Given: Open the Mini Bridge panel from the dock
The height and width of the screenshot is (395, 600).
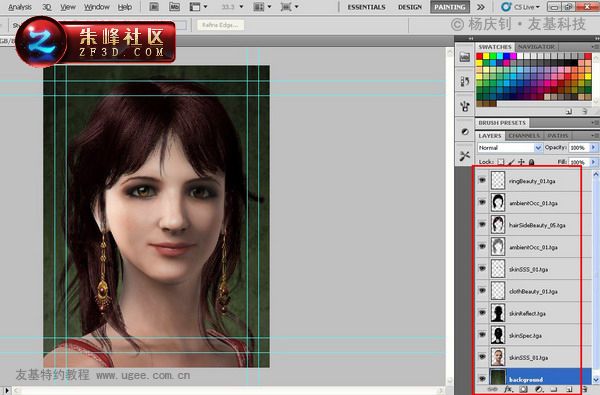Looking at the screenshot, I should (465, 57).
